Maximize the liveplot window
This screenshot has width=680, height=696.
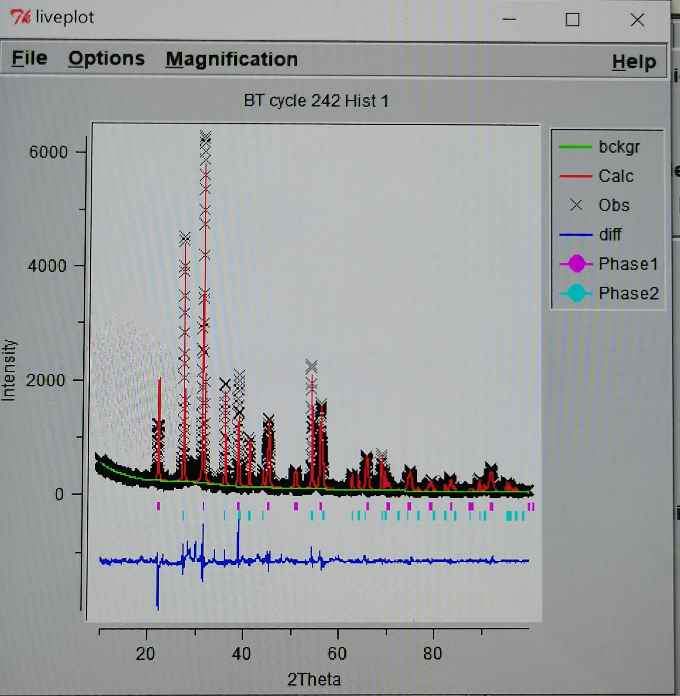pyautogui.click(x=572, y=19)
